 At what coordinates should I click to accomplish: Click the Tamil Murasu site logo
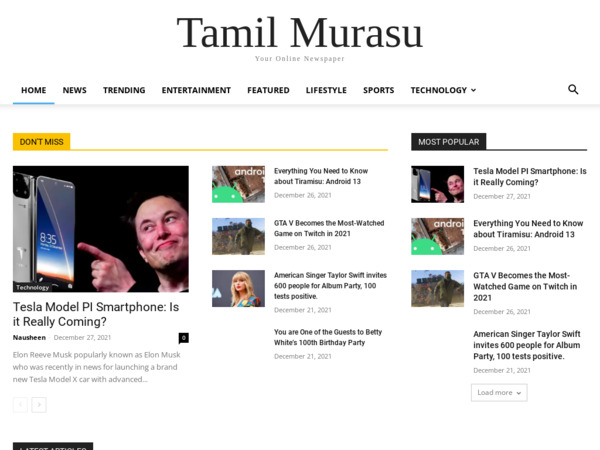[x=300, y=33]
